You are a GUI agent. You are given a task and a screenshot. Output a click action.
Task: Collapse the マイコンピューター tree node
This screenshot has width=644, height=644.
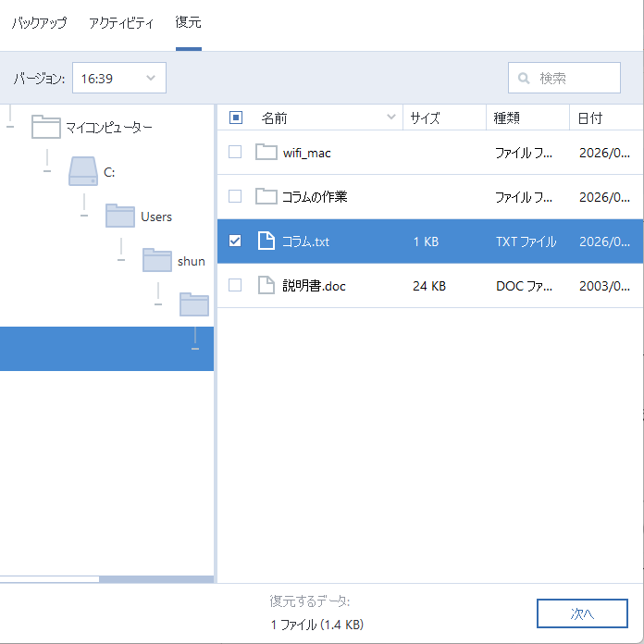[10, 127]
